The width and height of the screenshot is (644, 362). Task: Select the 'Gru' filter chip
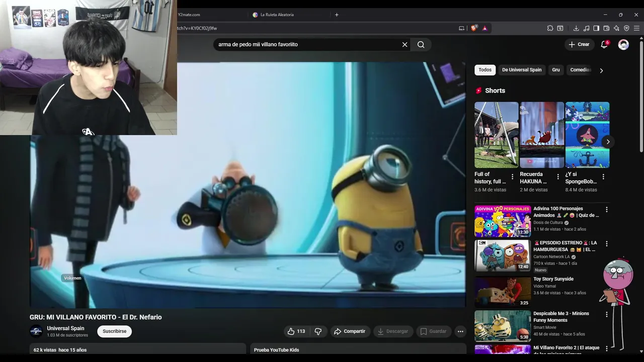click(x=556, y=70)
